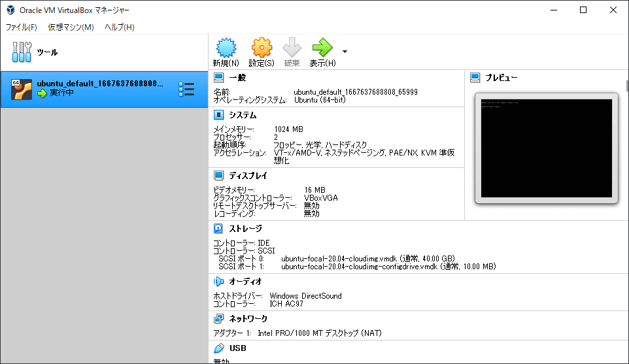This screenshot has height=364, width=629.
Task: Click the Discard (破棄) arrow icon
Action: point(292,47)
